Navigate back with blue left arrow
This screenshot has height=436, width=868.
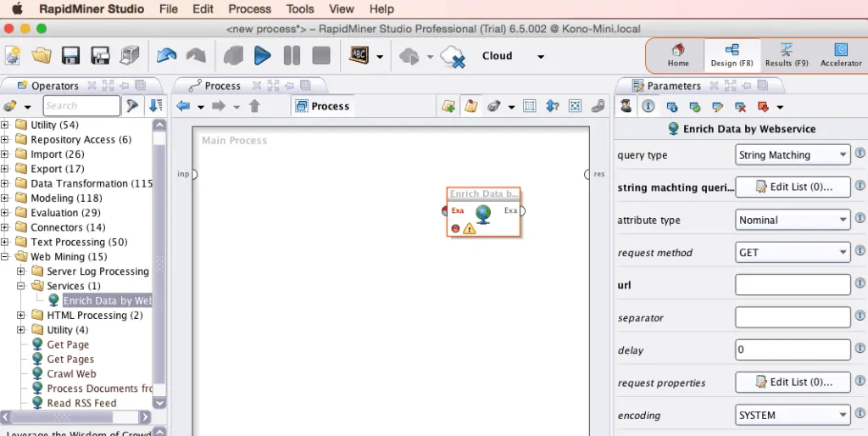pos(183,106)
